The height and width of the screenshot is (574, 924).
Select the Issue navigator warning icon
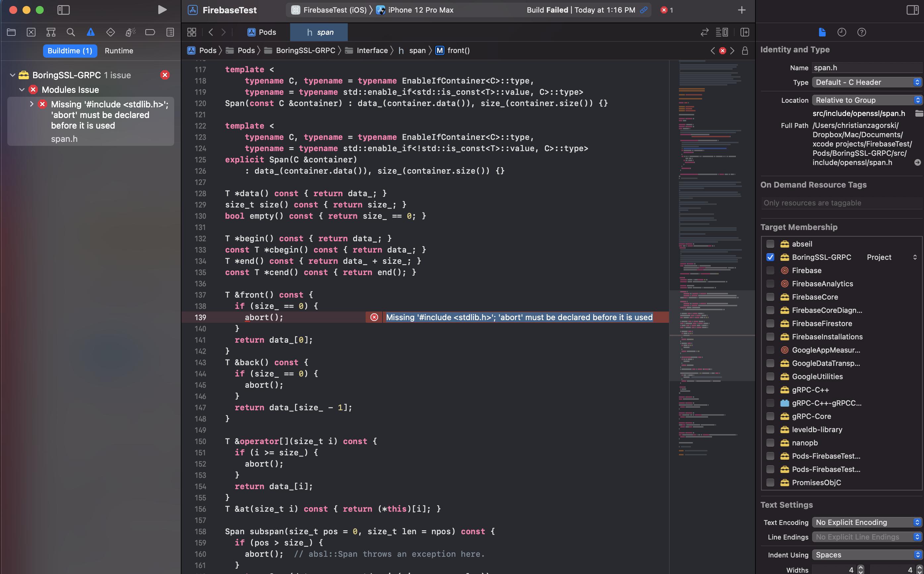(x=90, y=32)
